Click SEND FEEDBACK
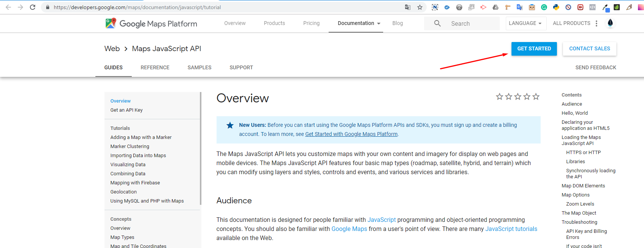Image resolution: width=644 pixels, height=248 pixels. click(x=596, y=67)
